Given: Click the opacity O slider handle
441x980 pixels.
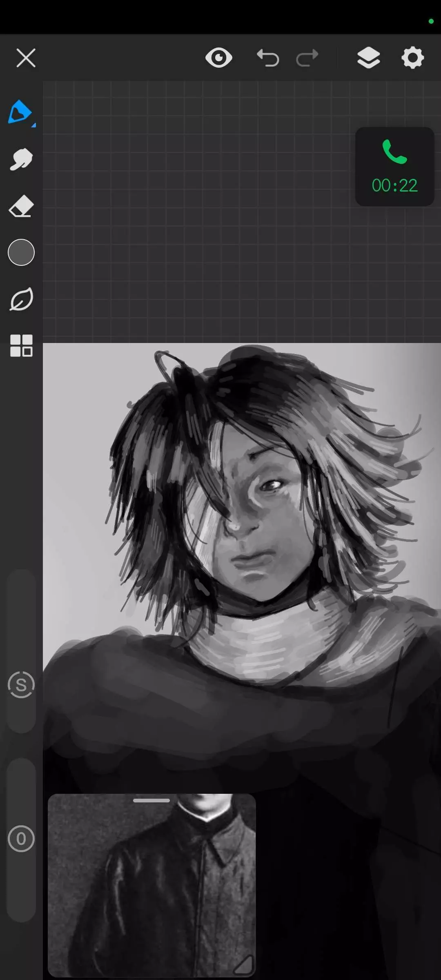Looking at the screenshot, I should [21, 839].
